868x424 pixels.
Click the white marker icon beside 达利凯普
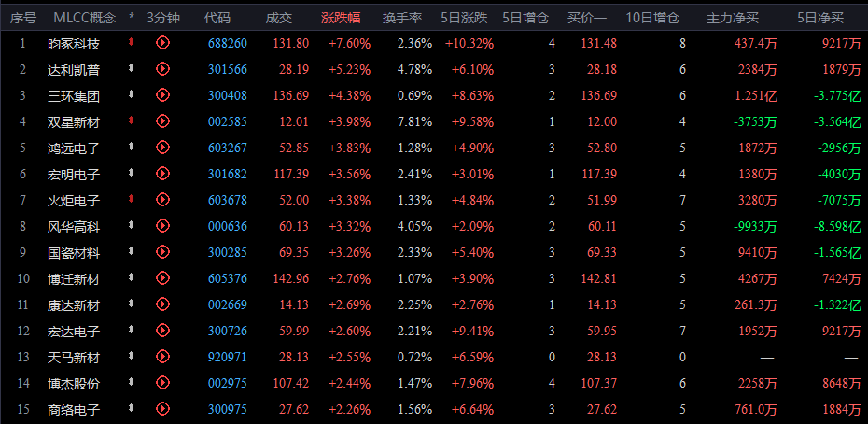point(132,67)
